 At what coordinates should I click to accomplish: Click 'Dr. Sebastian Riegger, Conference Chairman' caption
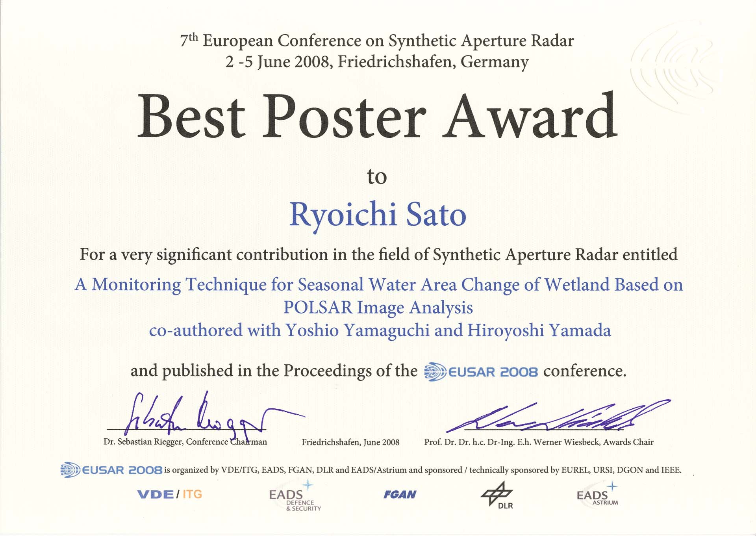(185, 442)
